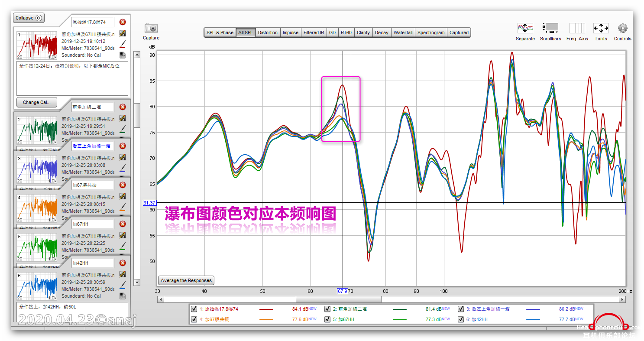Change trace color of measurement 4
The width and height of the screenshot is (644, 341).
(x=123, y=207)
